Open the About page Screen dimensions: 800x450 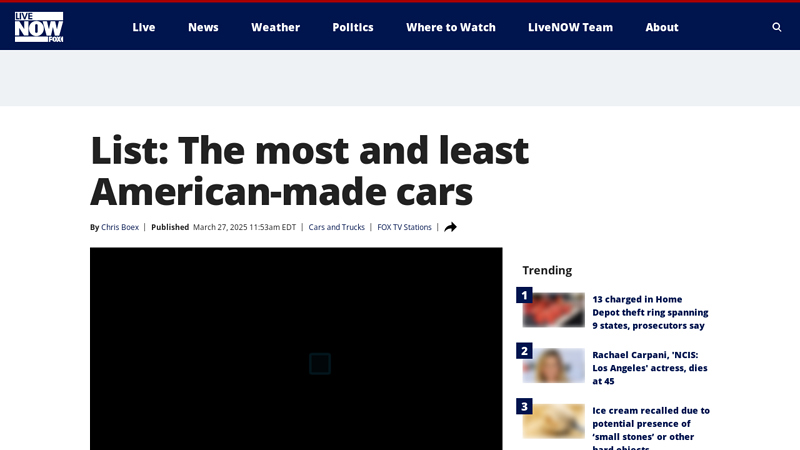[x=662, y=27]
